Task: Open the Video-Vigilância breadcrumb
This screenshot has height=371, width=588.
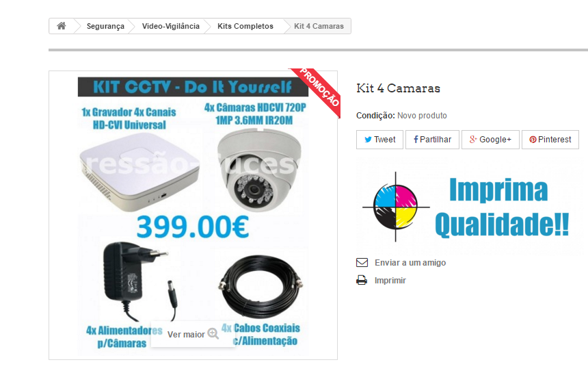Action: point(171,26)
